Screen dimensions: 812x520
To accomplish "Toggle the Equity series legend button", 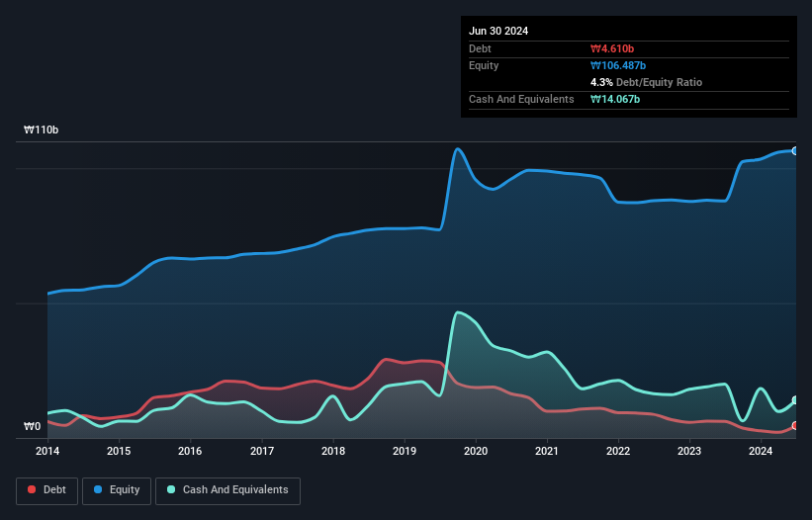I will click(x=117, y=490).
